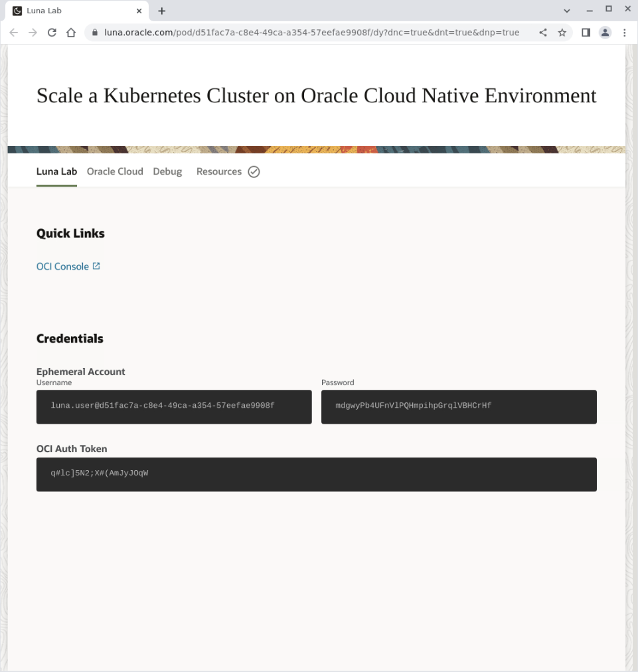The height and width of the screenshot is (672, 638).
Task: Click the Luna Lab favicon on the browser tab
Action: pos(17,10)
